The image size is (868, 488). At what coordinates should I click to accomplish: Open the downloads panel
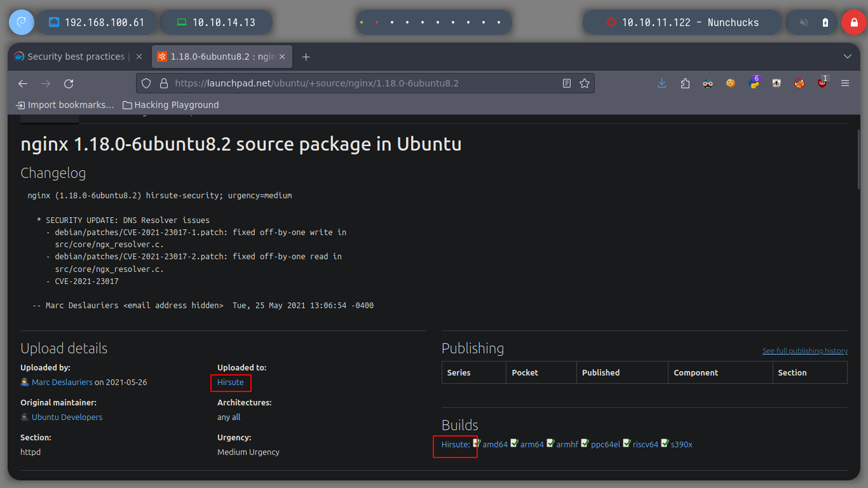(662, 83)
